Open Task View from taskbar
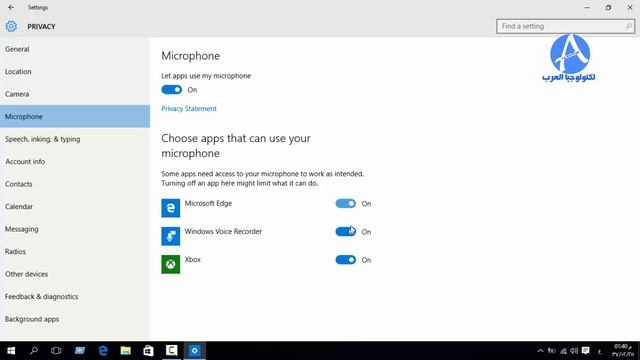This screenshot has height=360, width=640. pos(56,351)
